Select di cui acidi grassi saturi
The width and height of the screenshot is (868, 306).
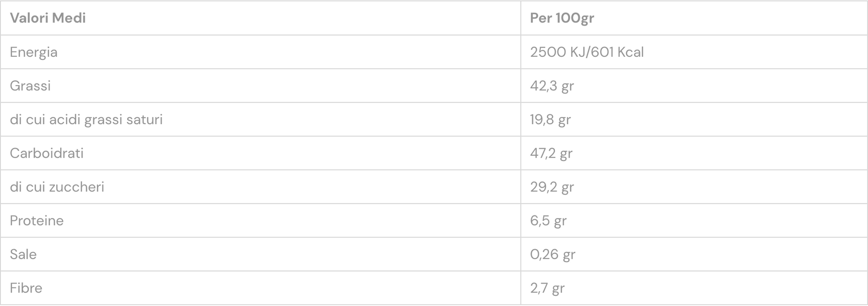point(86,119)
